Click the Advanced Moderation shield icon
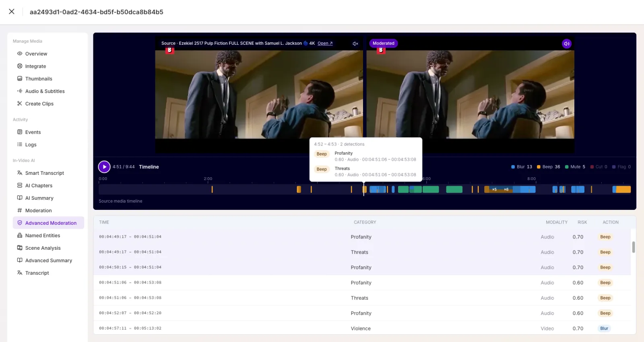The height and width of the screenshot is (342, 644). (x=19, y=223)
